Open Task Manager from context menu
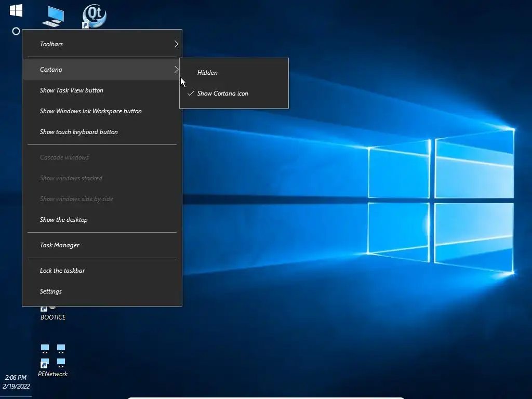This screenshot has width=532, height=399. pos(102,245)
